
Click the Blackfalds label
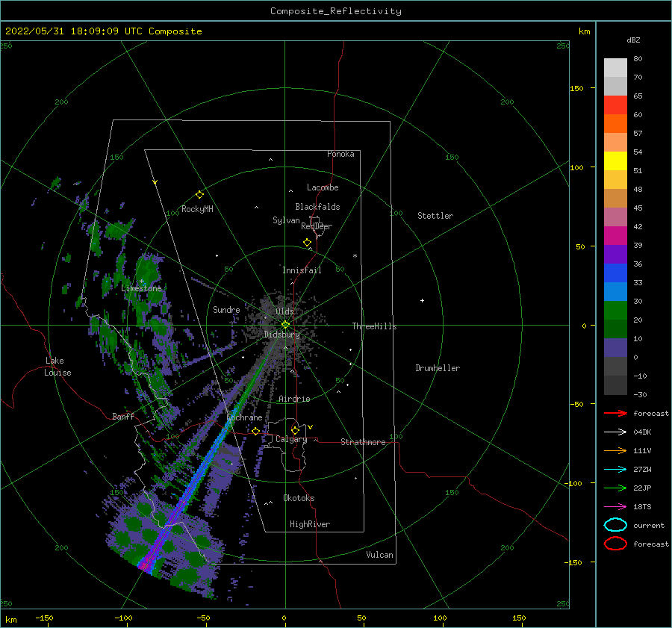(317, 207)
